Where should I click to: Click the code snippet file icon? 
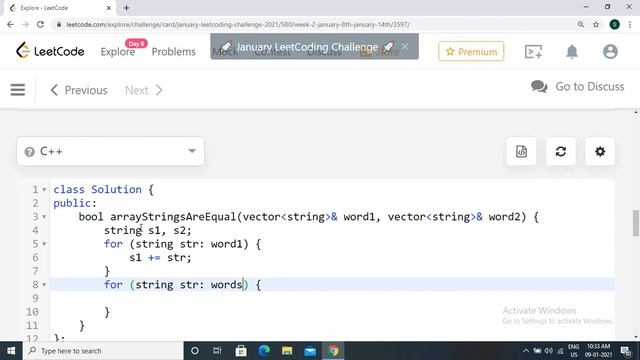coord(521,151)
